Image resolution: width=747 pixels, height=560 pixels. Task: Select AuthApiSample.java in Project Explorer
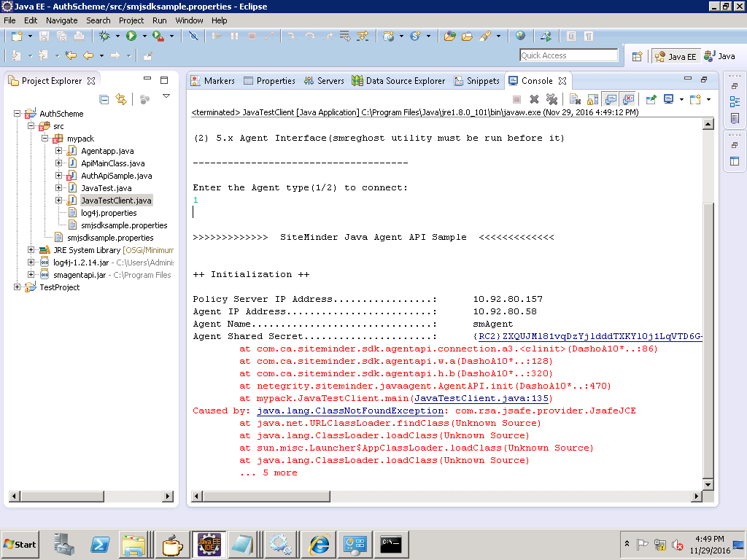(x=116, y=176)
